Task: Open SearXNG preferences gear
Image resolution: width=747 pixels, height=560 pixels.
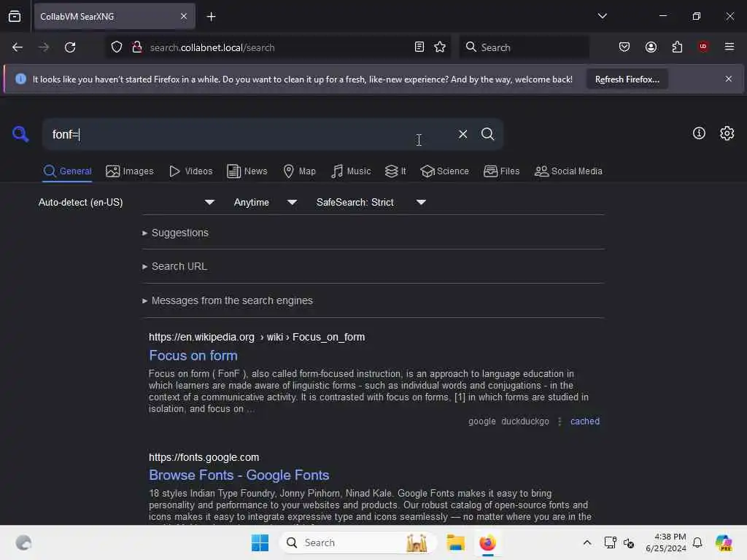Action: (727, 133)
